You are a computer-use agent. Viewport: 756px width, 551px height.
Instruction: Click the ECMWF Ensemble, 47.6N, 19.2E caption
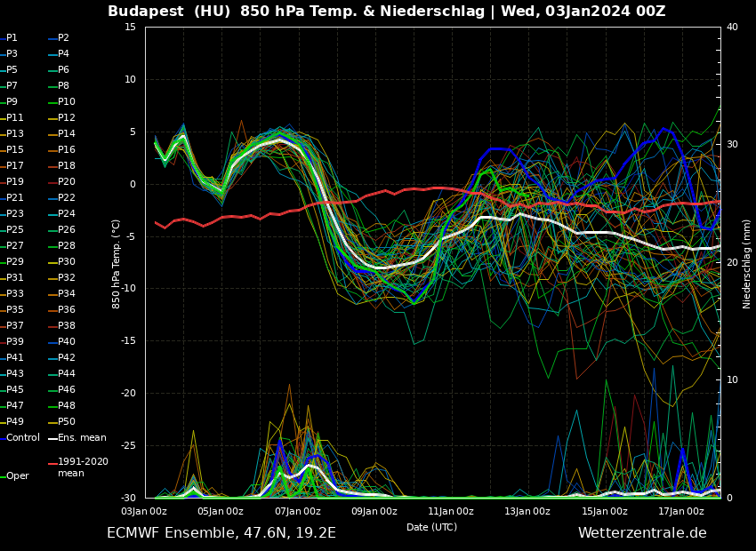click(221, 533)
